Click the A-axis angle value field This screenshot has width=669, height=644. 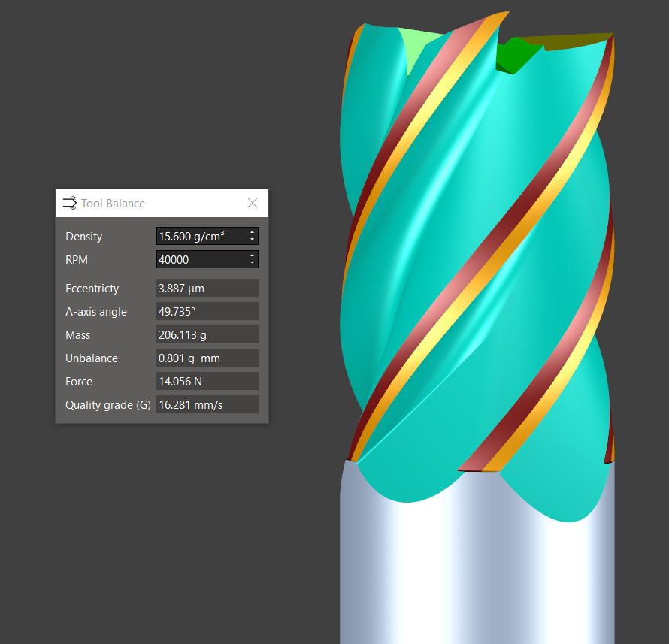click(x=207, y=312)
